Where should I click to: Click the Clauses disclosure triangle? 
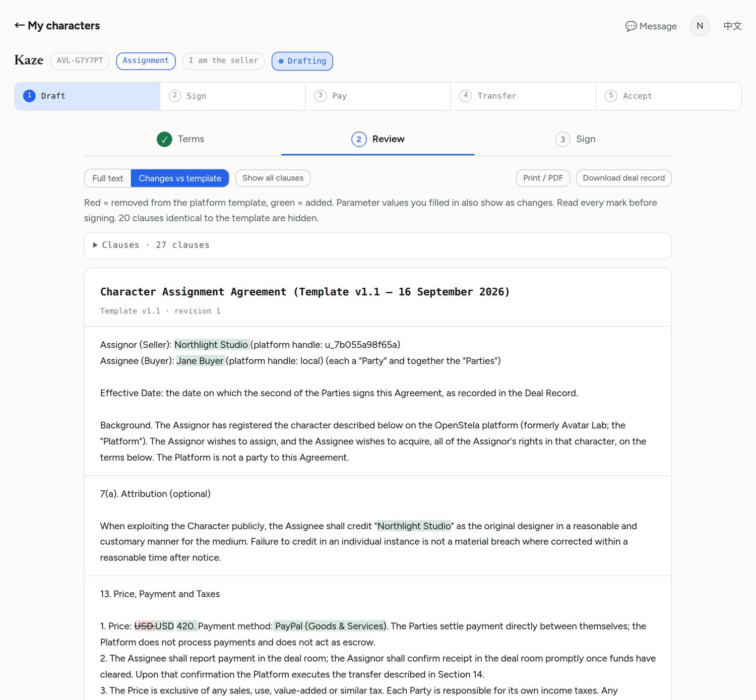(95, 245)
